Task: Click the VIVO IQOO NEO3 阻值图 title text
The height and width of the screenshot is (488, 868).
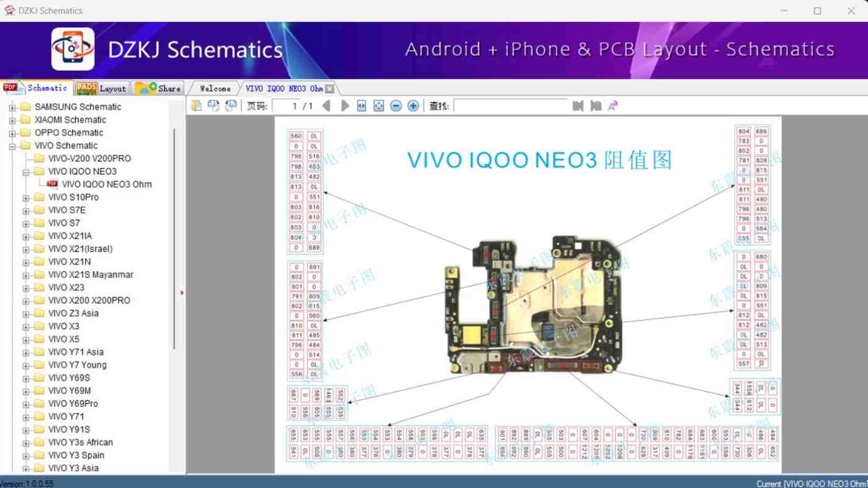Action: pyautogui.click(x=539, y=160)
